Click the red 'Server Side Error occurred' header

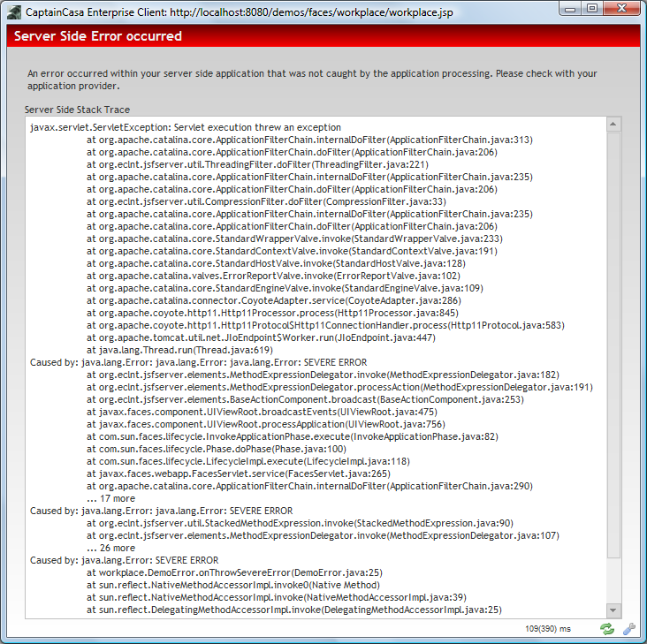[x=323, y=36]
